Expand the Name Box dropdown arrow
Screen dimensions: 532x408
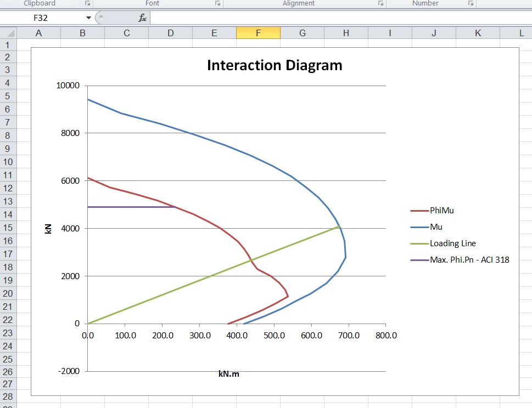[x=88, y=18]
